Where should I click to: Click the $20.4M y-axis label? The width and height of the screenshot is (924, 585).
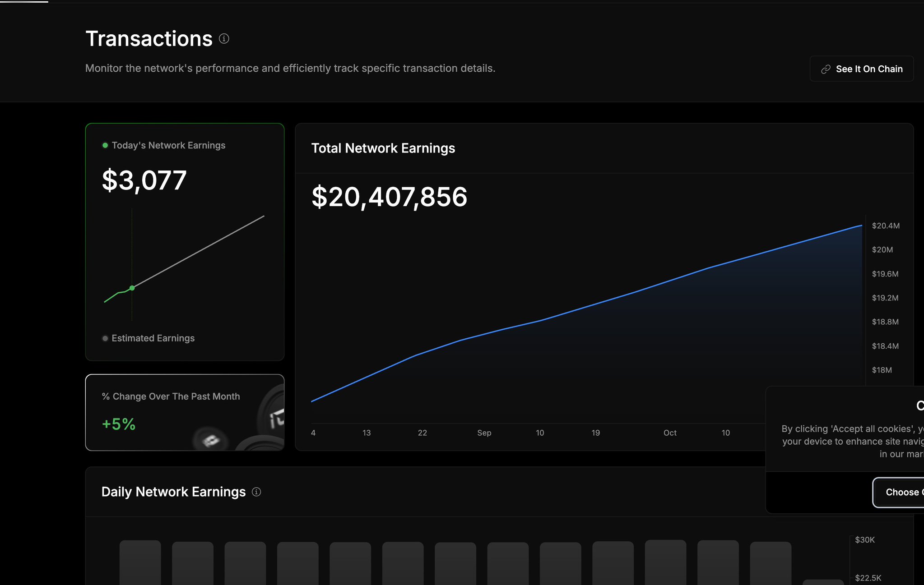click(x=885, y=226)
